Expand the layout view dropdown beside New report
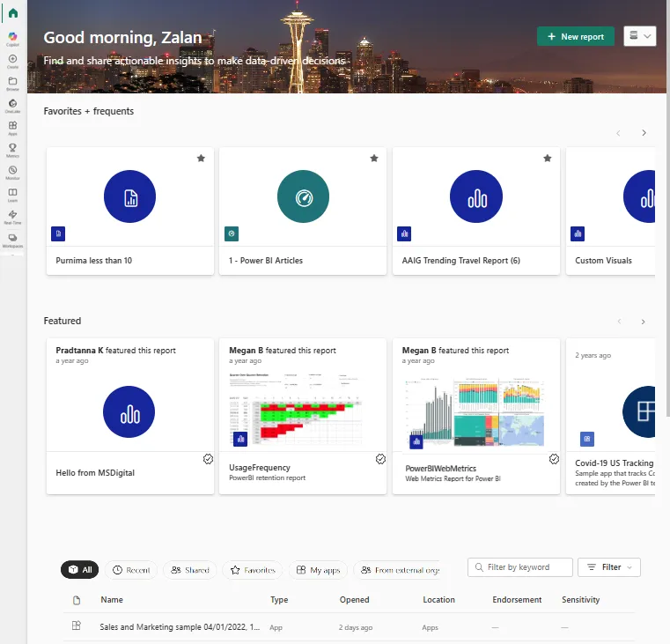670x644 pixels. [640, 36]
